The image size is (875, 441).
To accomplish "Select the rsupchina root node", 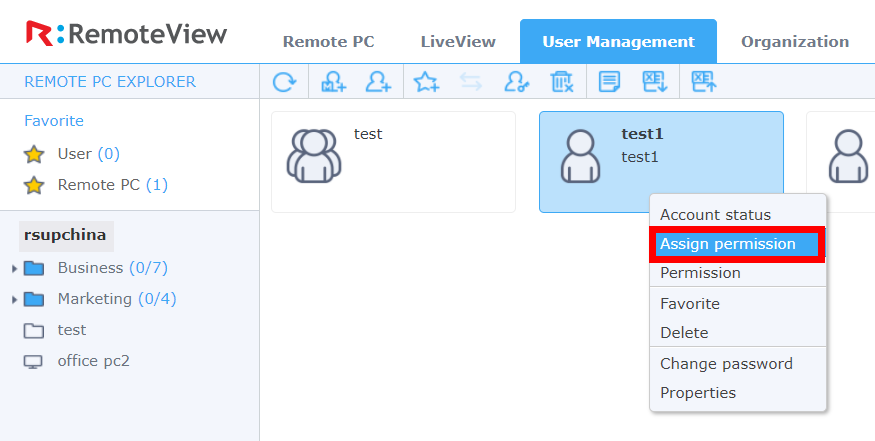I will [65, 235].
